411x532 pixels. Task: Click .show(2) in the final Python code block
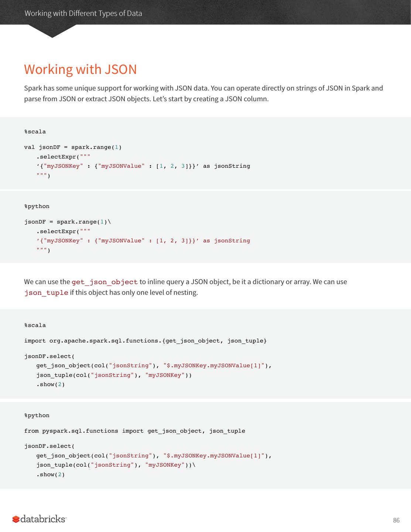pos(50,474)
